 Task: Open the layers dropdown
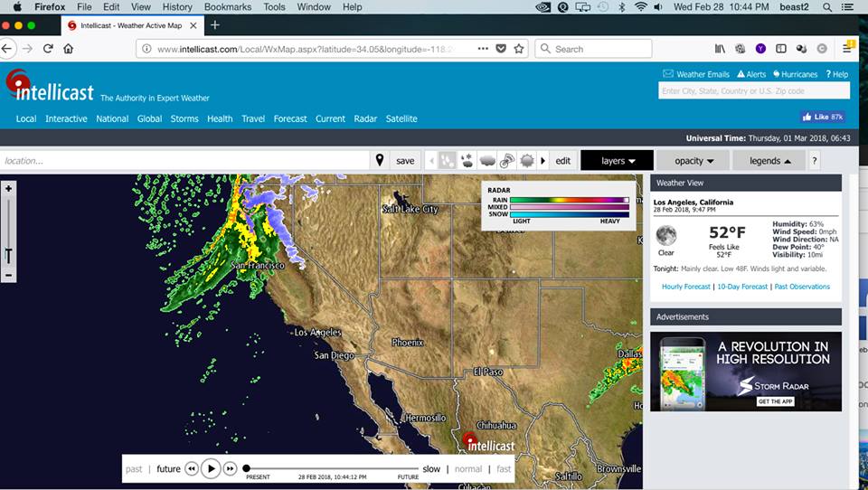[618, 161]
